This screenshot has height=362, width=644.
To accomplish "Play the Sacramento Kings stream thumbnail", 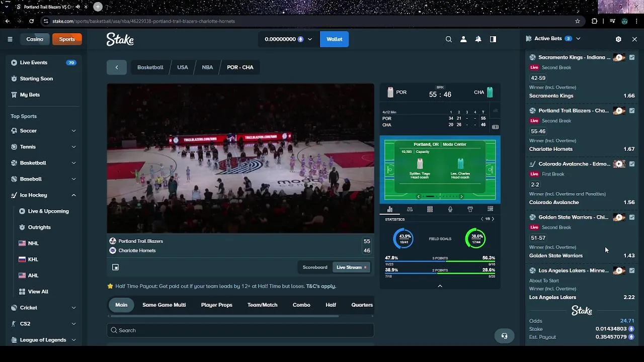I will pos(619,57).
